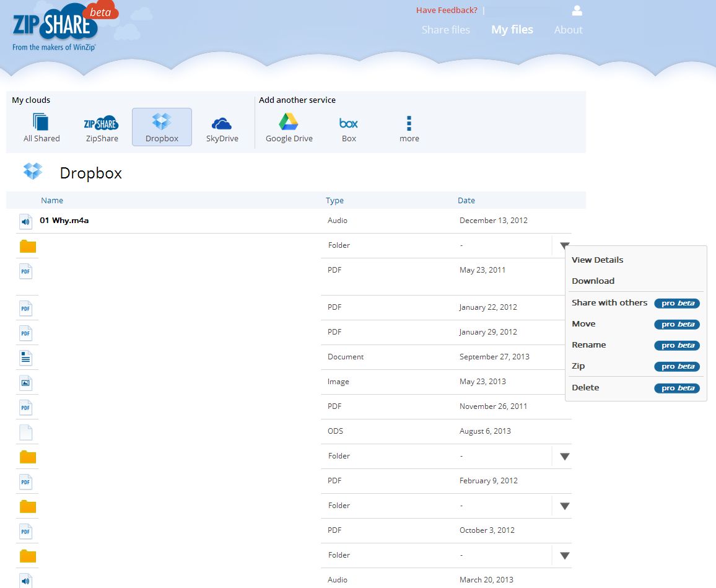Sort the list by Type column
This screenshot has width=716, height=588.
[x=334, y=200]
